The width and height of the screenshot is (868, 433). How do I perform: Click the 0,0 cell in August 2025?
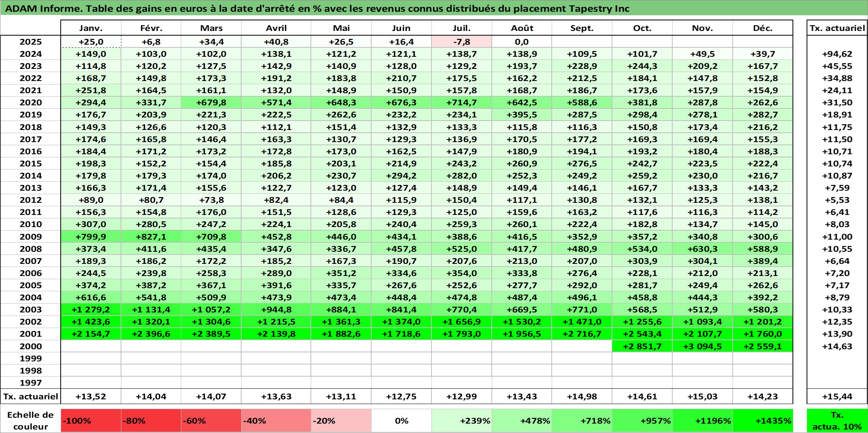point(522,42)
